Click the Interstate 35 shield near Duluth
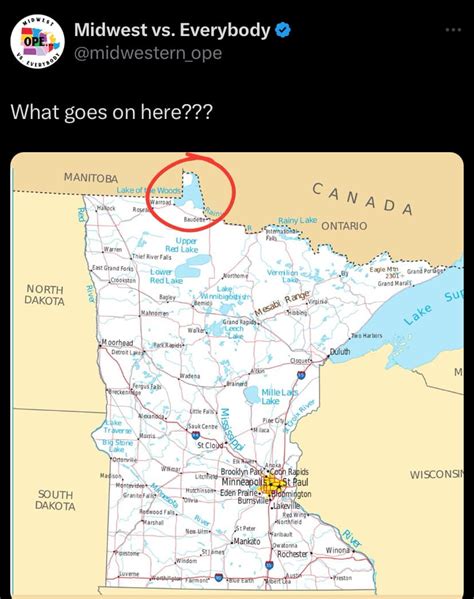474x599 pixels. 302,374
